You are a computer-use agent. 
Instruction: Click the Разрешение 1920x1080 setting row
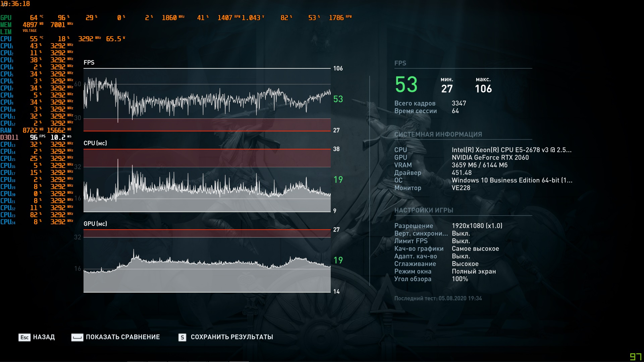click(x=448, y=226)
